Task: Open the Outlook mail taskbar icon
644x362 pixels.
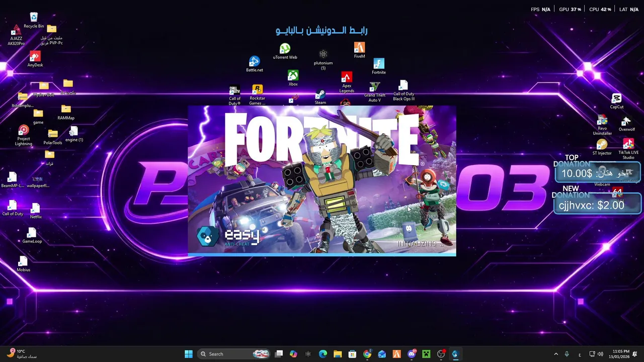Action: click(x=382, y=354)
